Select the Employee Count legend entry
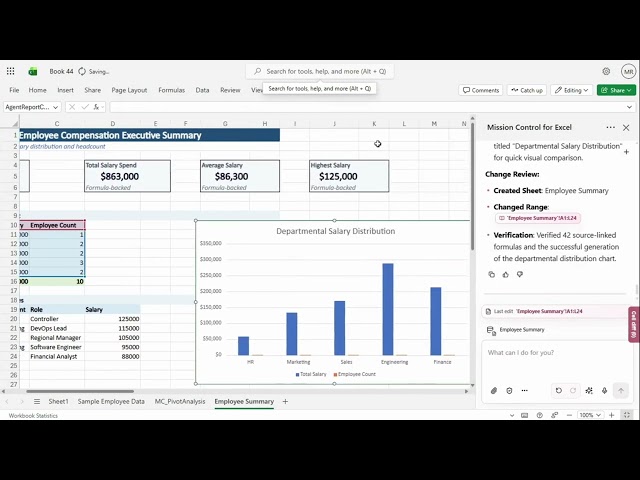 [x=354, y=374]
